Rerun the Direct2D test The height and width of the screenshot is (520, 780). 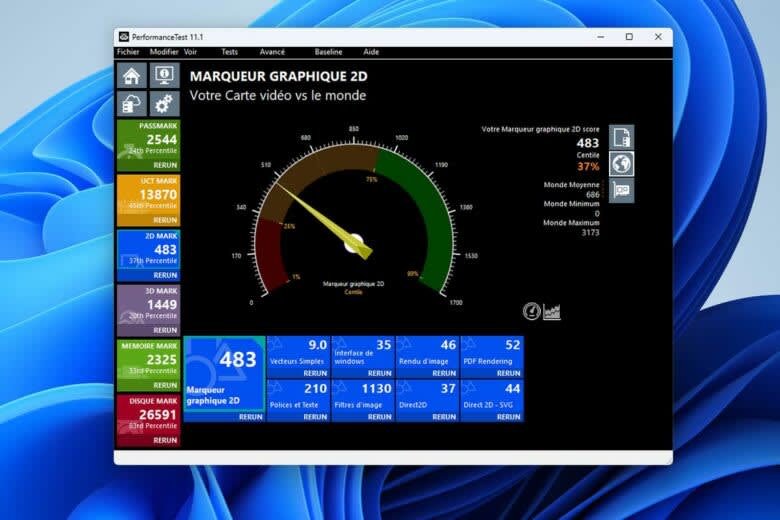point(443,417)
